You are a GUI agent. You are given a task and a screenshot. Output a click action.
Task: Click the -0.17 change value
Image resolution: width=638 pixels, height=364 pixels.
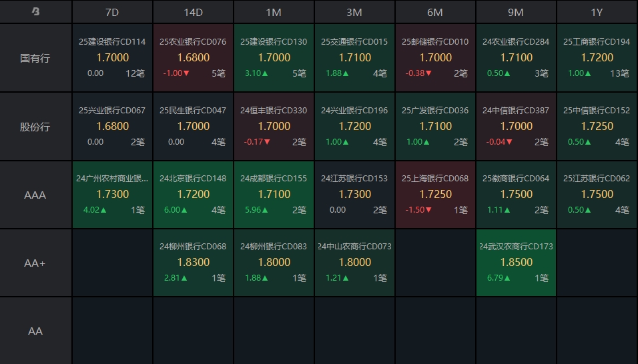pos(257,142)
